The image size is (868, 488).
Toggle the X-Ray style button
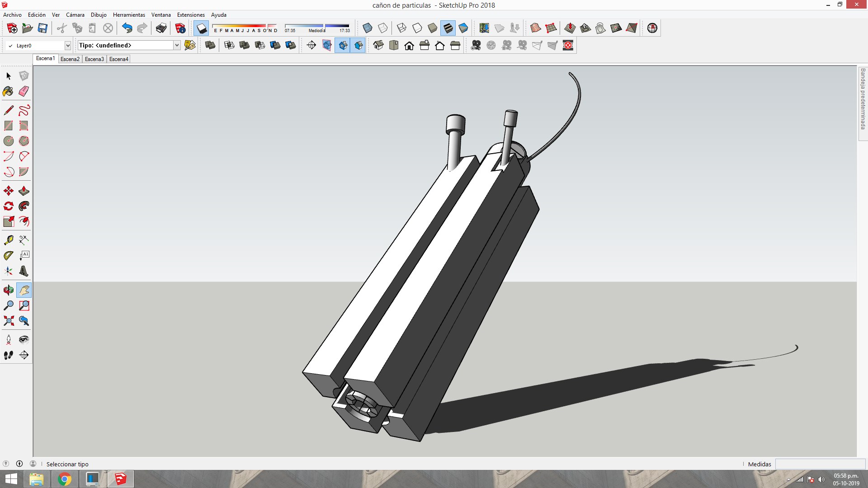[x=368, y=28]
